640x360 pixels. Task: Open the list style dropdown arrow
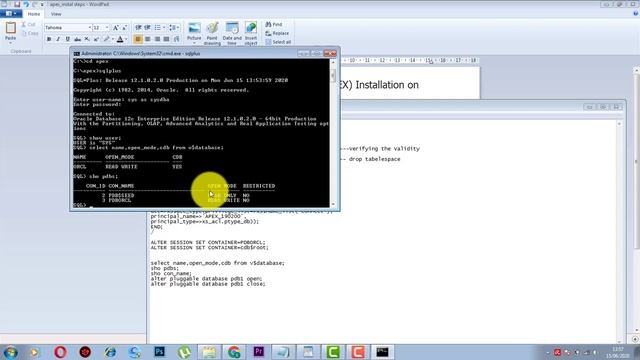(x=164, y=27)
